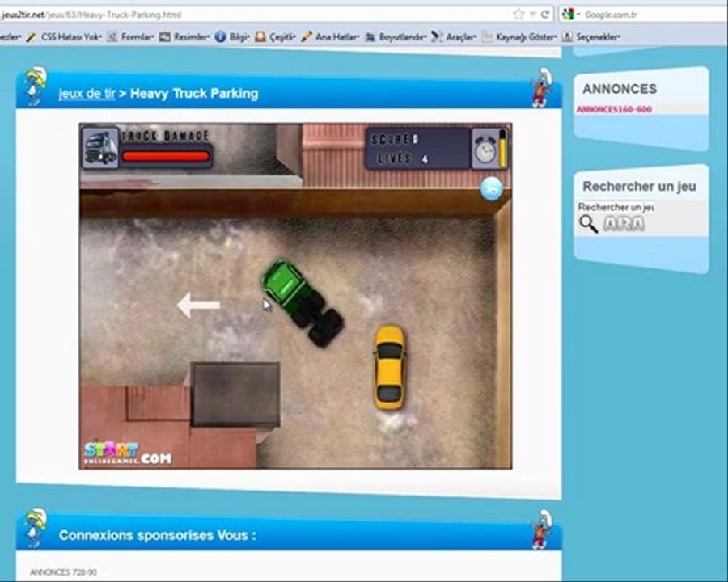Open the URL history dropdown arrow
Screen dimensions: 728x582
(532, 15)
